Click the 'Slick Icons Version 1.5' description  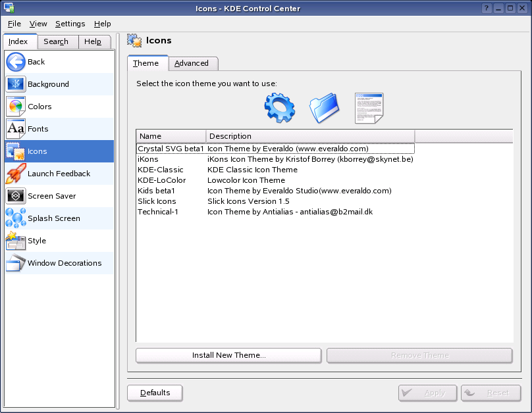[248, 201]
